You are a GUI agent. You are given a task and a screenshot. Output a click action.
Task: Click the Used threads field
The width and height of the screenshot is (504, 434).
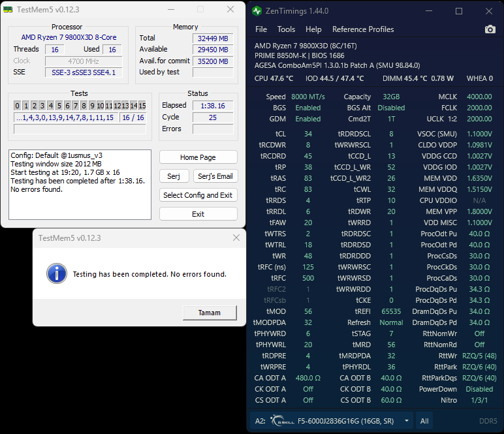pyautogui.click(x=112, y=50)
